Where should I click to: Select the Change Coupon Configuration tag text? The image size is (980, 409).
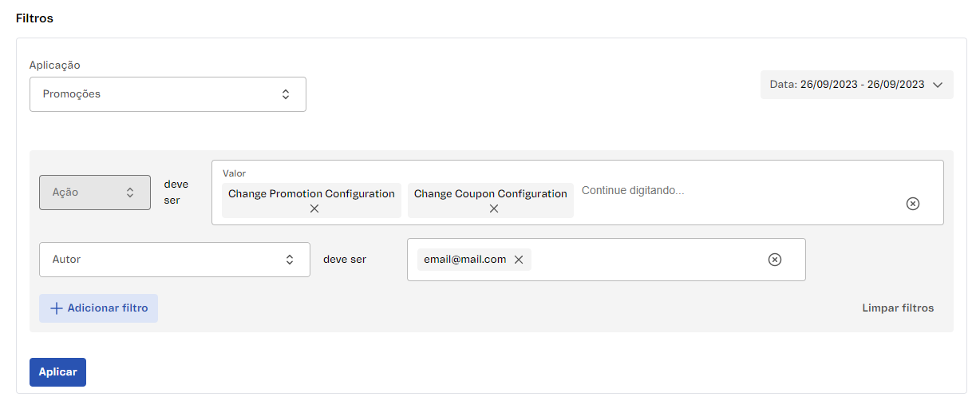point(490,194)
